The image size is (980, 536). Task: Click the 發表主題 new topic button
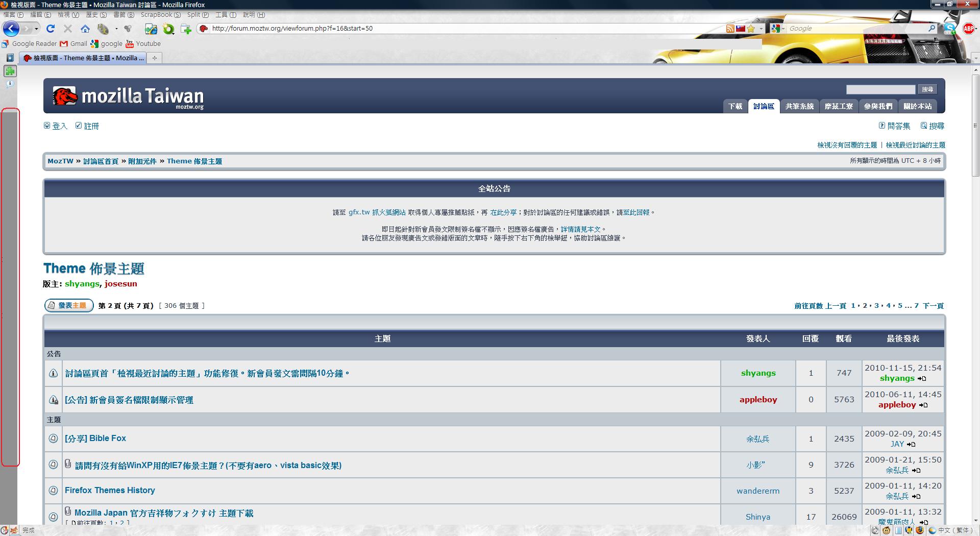pos(69,305)
